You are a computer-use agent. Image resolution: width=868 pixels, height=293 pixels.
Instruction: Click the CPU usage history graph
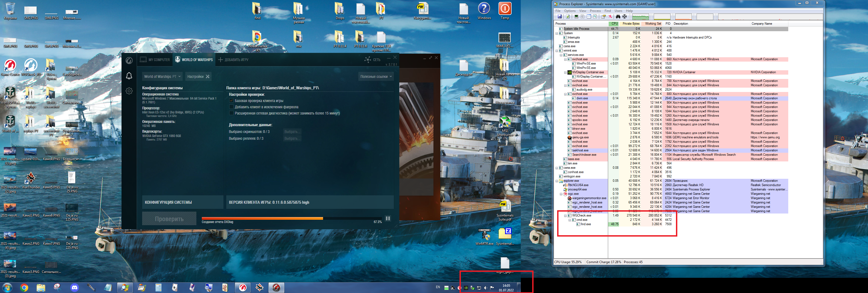[640, 17]
